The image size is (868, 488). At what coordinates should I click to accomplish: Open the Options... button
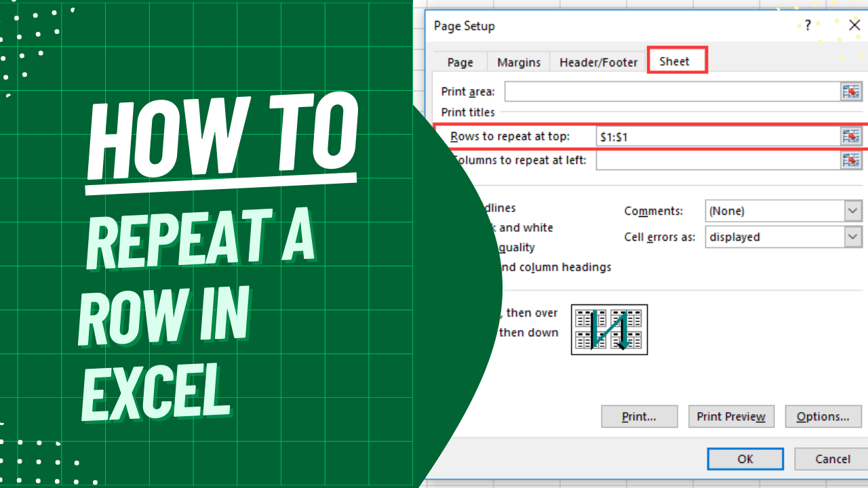click(823, 416)
